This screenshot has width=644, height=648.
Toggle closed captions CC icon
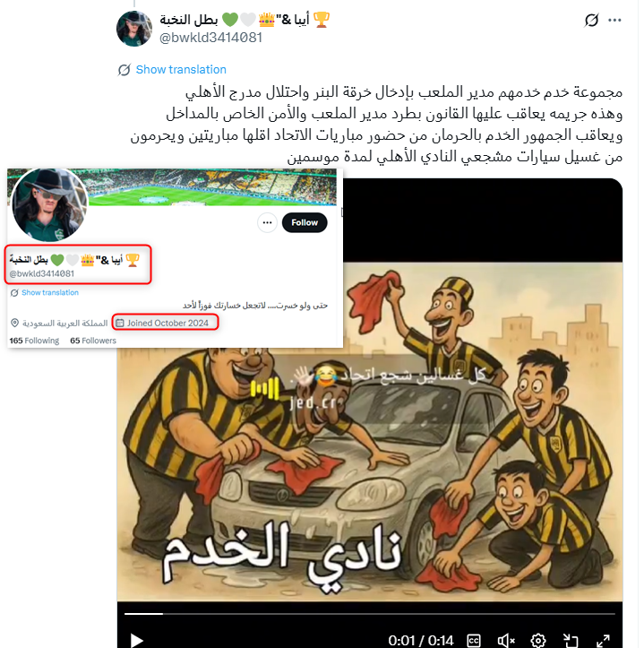tap(474, 641)
